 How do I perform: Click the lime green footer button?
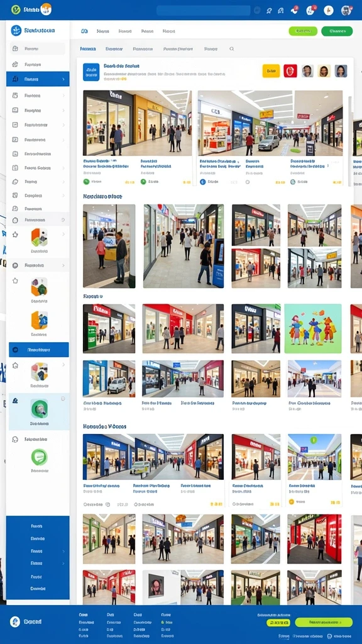324,622
